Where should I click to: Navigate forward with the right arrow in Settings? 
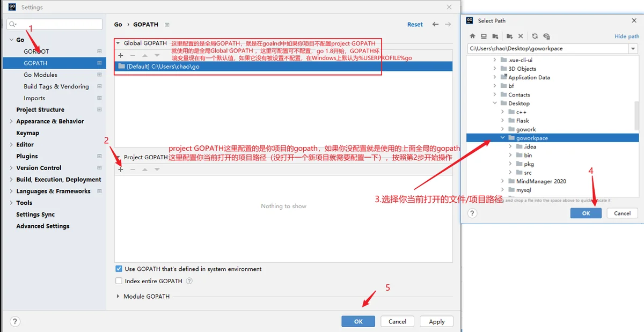[448, 24]
